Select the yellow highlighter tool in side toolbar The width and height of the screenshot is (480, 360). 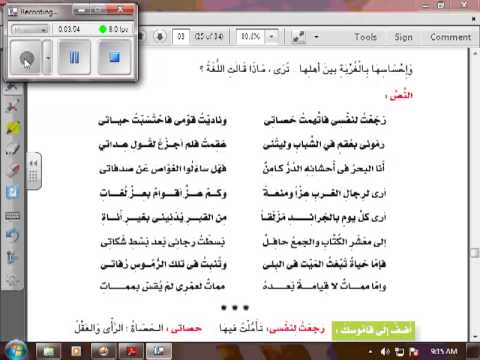[13, 128]
